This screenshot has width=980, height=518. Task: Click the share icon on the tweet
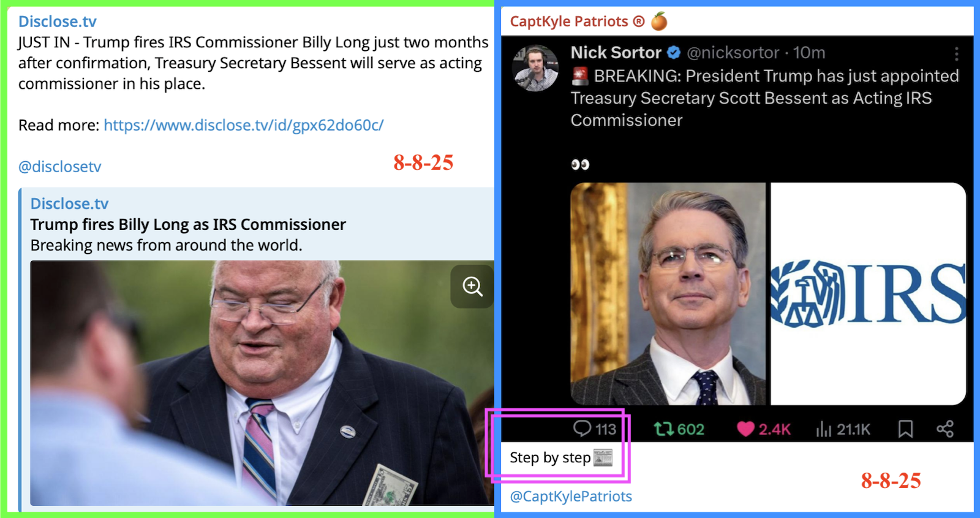pyautogui.click(x=945, y=428)
